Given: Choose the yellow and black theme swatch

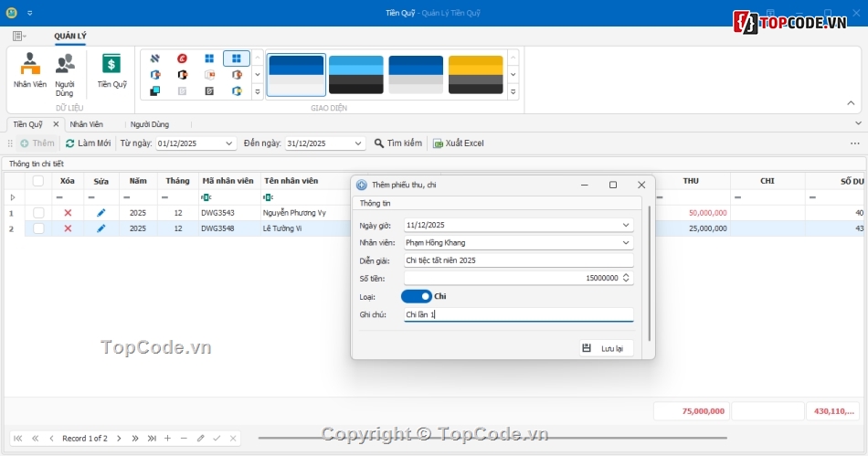Looking at the screenshot, I should pyautogui.click(x=475, y=75).
